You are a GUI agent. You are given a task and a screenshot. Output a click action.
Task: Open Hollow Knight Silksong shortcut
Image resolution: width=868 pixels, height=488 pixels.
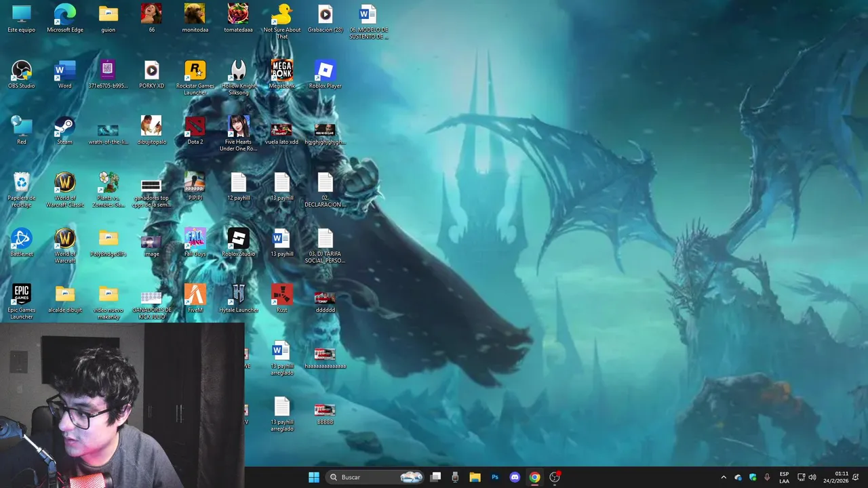(239, 78)
